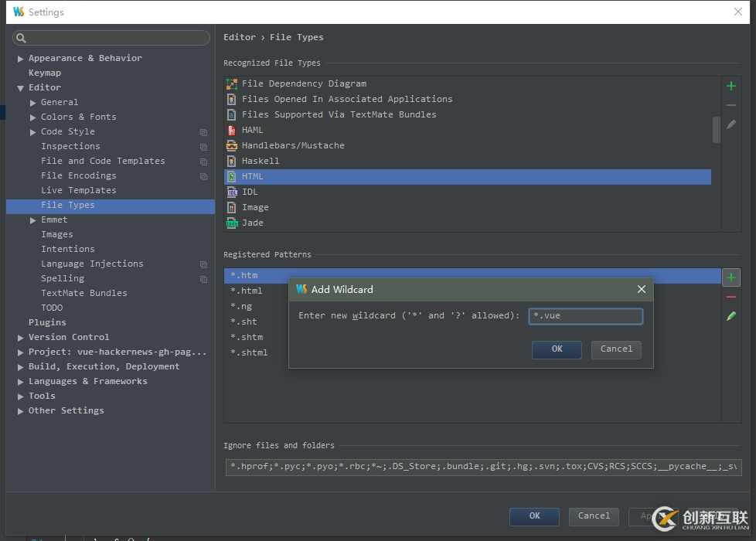Select the *.shtml pattern
The width and height of the screenshot is (756, 541).
pyautogui.click(x=249, y=352)
